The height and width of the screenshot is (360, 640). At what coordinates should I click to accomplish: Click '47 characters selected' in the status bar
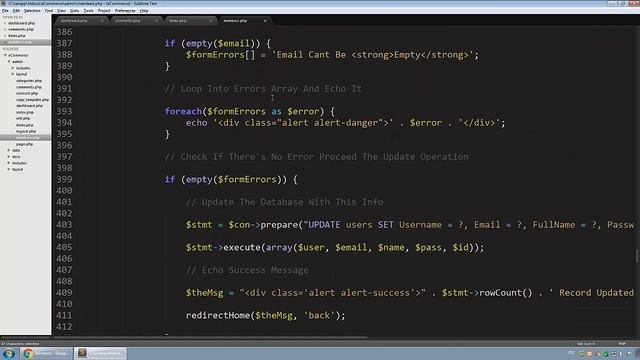coord(20,344)
